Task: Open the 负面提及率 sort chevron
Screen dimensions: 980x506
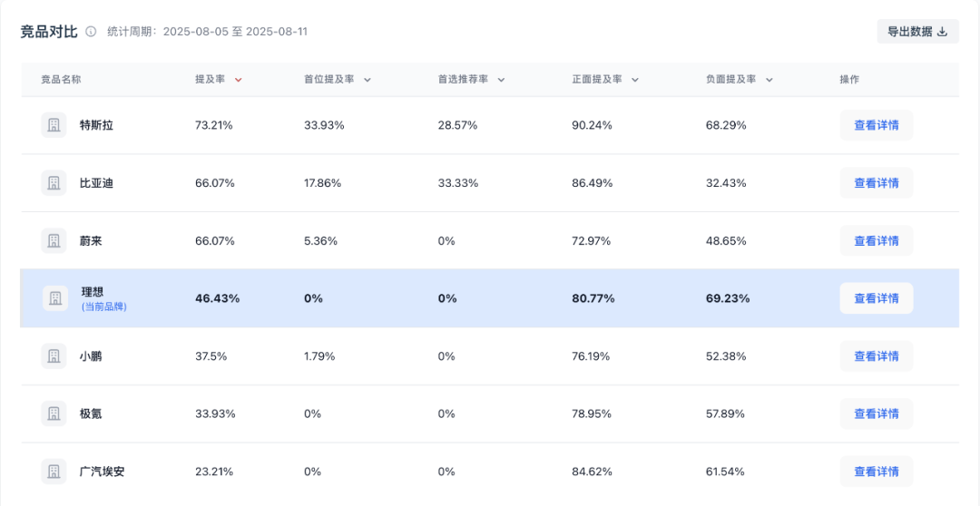Action: point(769,80)
